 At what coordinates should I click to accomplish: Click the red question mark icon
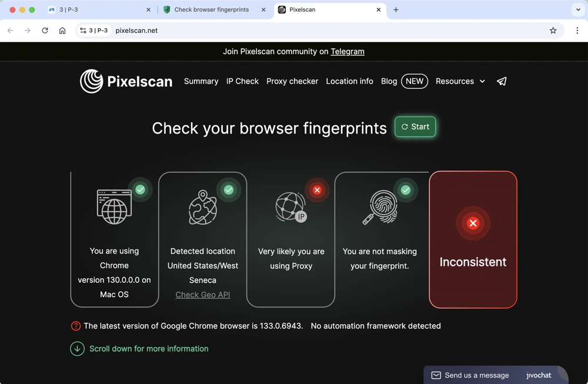click(x=76, y=326)
